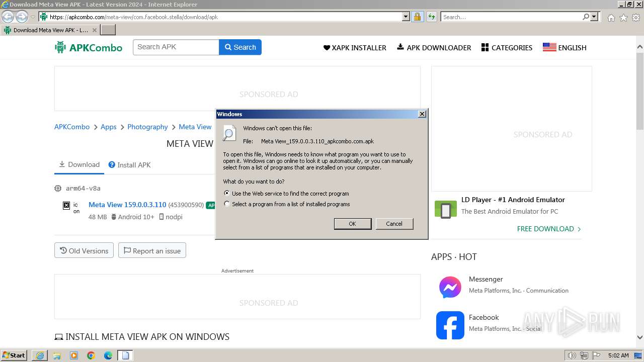Image resolution: width=644 pixels, height=362 pixels.
Task: Click the search magnifier icon in IE search box
Action: point(586,17)
